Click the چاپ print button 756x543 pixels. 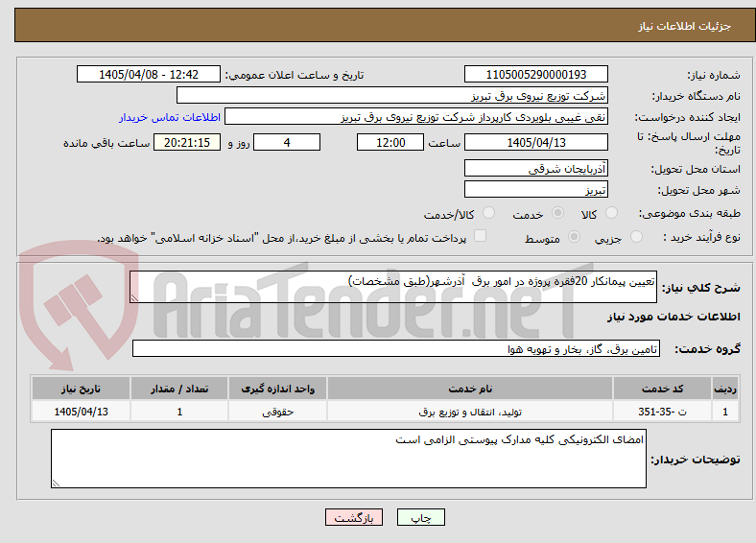(x=421, y=517)
